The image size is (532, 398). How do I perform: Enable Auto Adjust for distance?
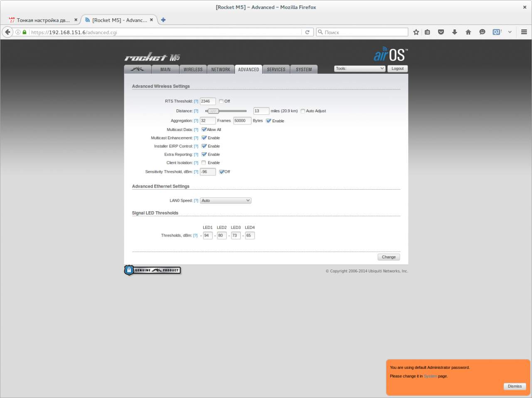tap(303, 111)
